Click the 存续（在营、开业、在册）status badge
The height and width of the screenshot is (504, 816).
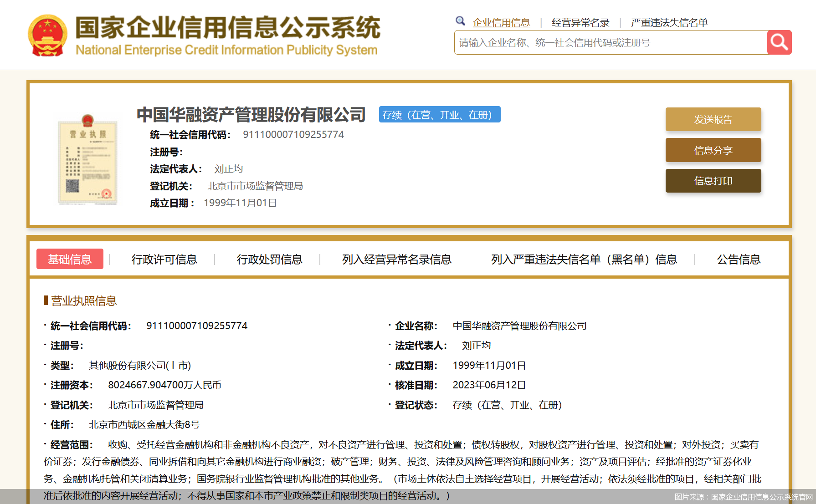tap(439, 114)
